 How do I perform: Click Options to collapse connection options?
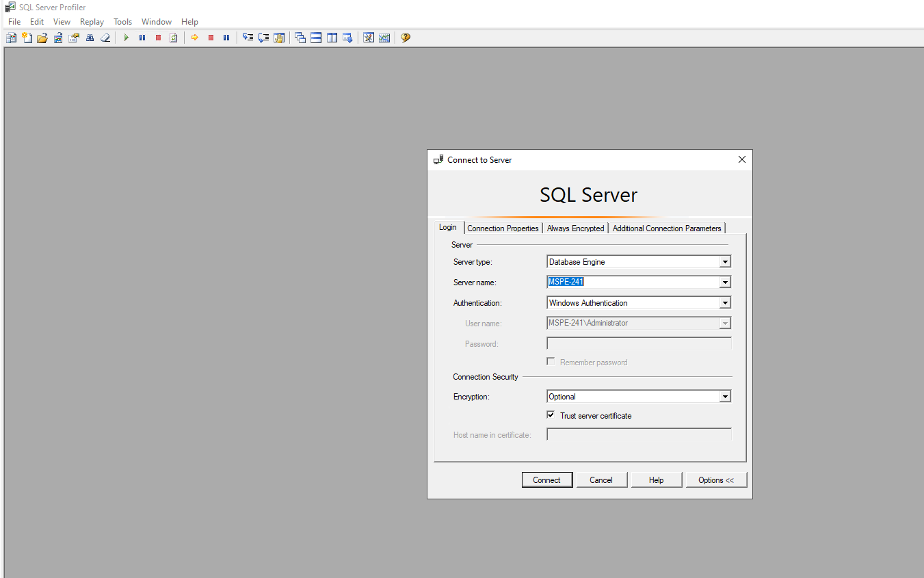click(x=716, y=480)
